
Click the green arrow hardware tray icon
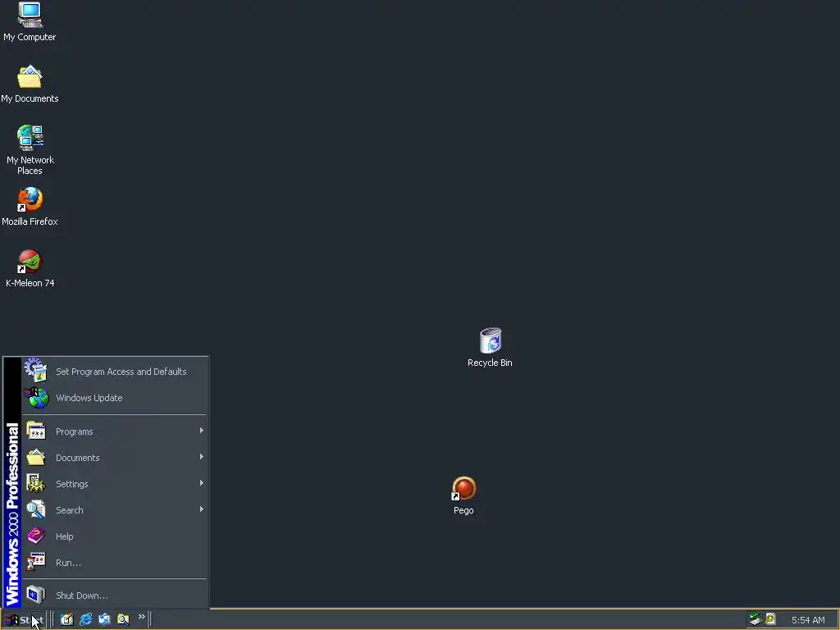point(756,619)
